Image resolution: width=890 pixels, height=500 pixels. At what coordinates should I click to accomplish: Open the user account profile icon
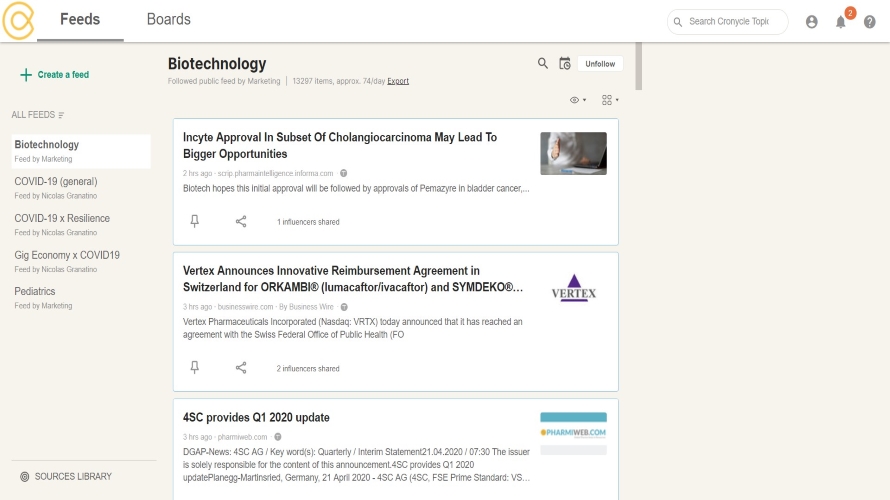812,22
